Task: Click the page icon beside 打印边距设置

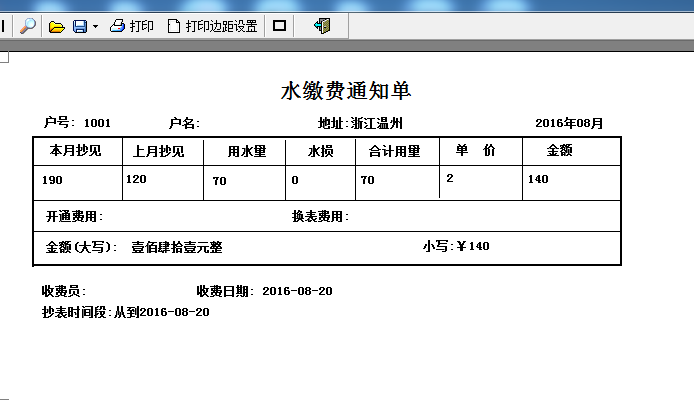Action: [x=174, y=26]
